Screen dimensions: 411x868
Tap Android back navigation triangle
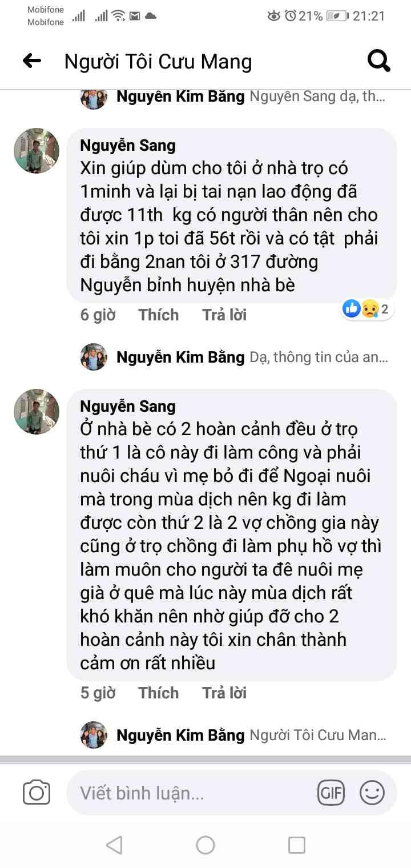114,845
